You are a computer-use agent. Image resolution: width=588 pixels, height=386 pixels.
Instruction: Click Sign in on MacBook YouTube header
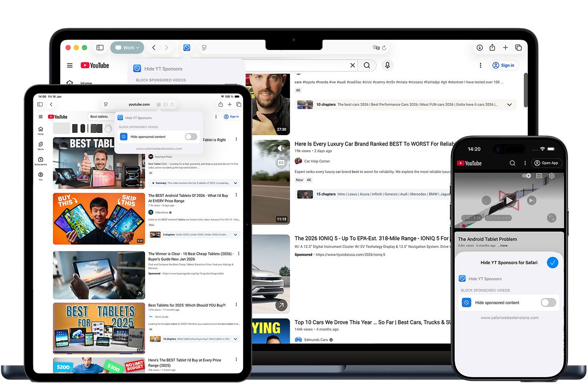[x=504, y=65]
